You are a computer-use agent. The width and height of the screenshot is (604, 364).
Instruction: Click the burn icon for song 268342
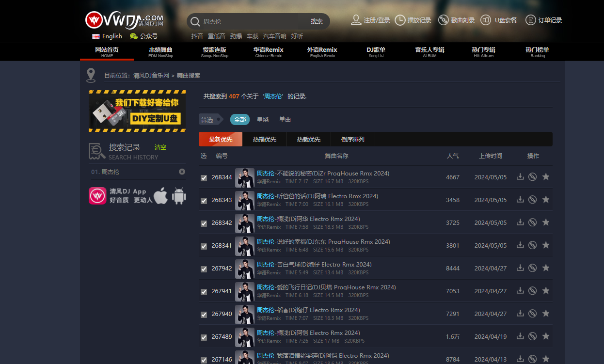coord(532,222)
